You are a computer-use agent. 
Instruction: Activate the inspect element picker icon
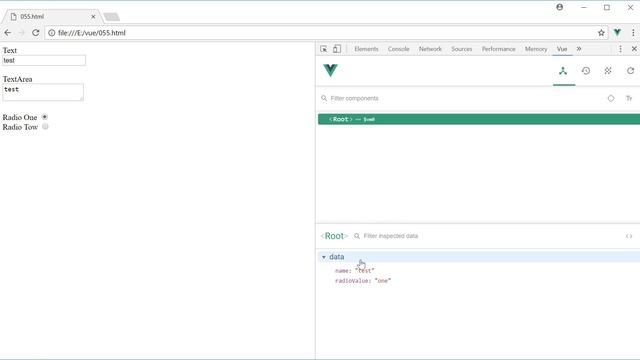(324, 49)
